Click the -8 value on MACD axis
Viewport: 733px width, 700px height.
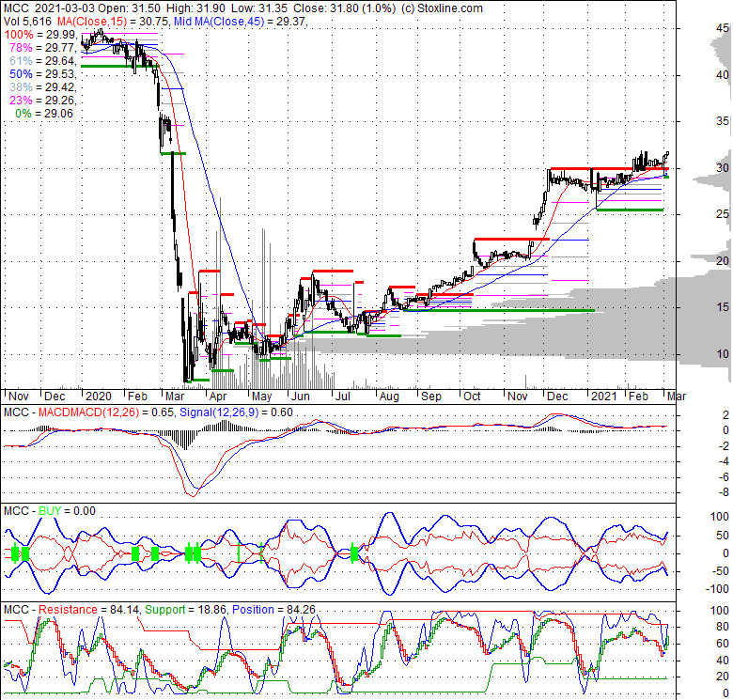tap(725, 492)
